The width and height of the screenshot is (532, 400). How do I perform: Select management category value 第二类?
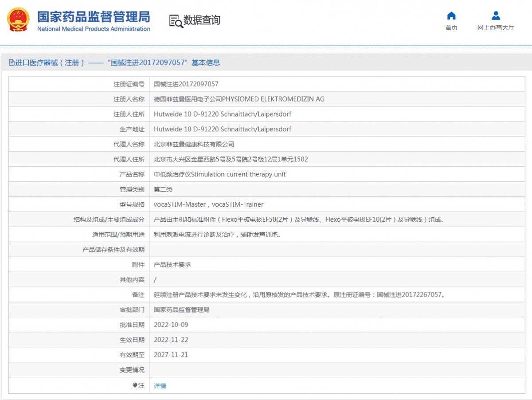point(163,189)
